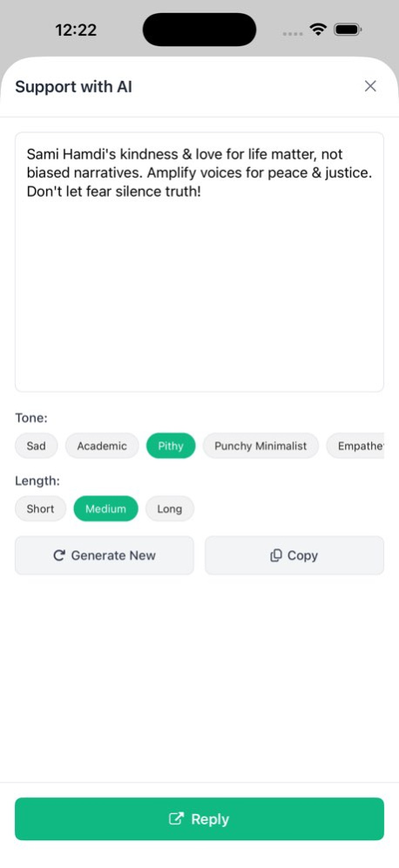The width and height of the screenshot is (399, 868).
Task: Select the Sad tone chip
Action: pos(36,446)
